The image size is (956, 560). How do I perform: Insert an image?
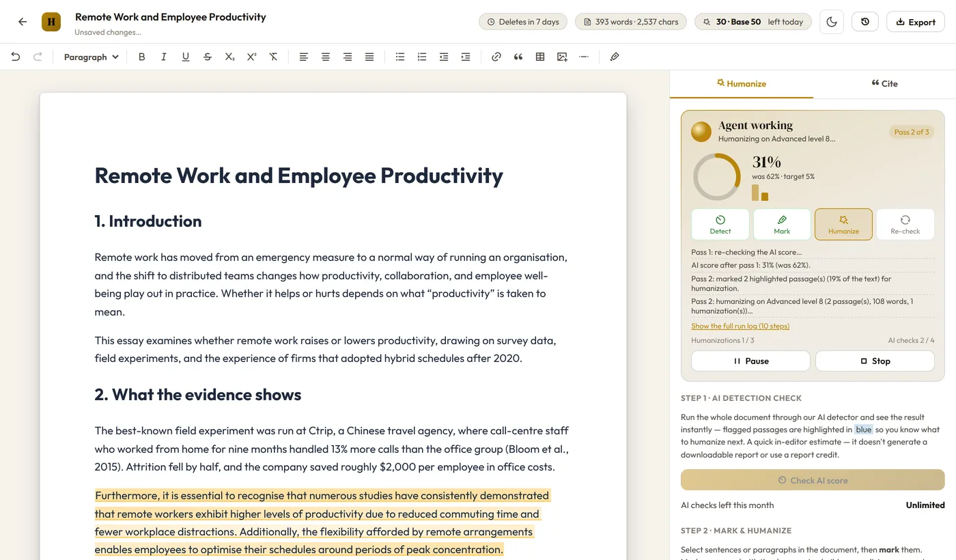[x=562, y=57]
